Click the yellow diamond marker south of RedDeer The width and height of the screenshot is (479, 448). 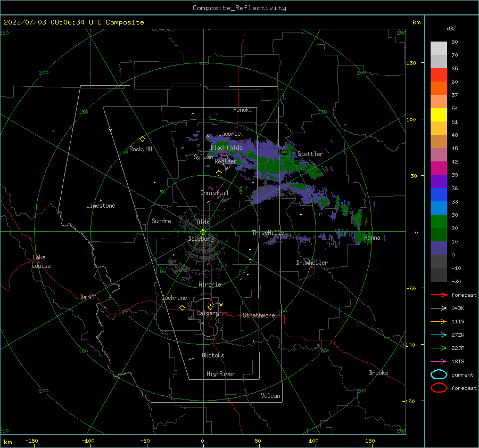[x=219, y=173]
